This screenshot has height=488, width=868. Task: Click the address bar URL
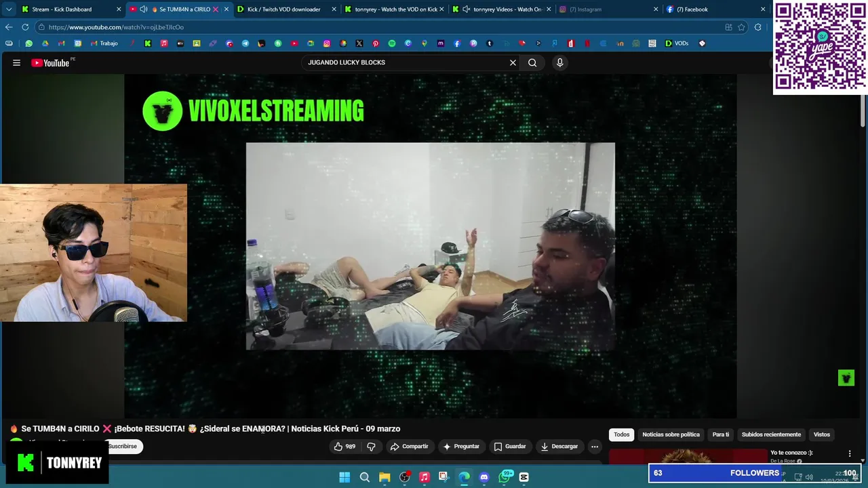[116, 27]
